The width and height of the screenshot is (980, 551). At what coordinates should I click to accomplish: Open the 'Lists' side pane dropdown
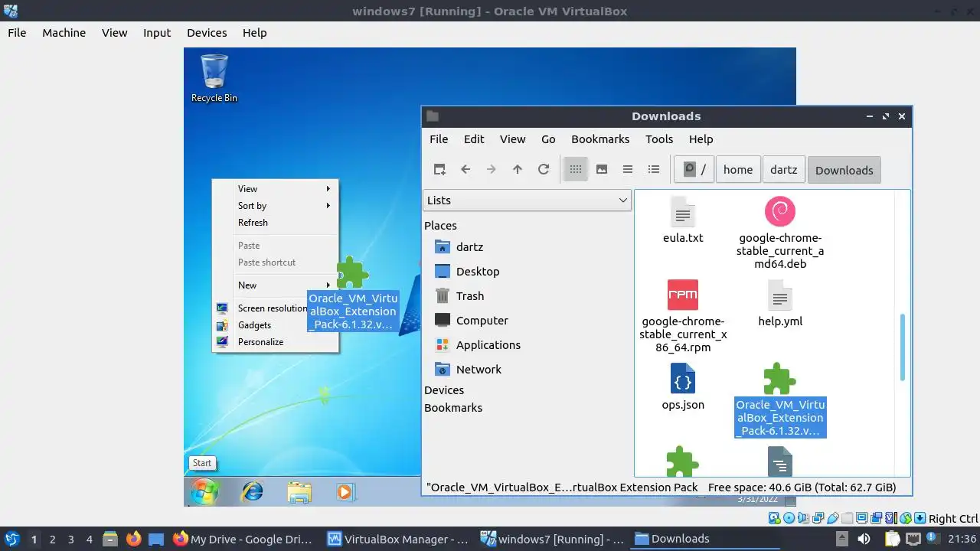[527, 201]
